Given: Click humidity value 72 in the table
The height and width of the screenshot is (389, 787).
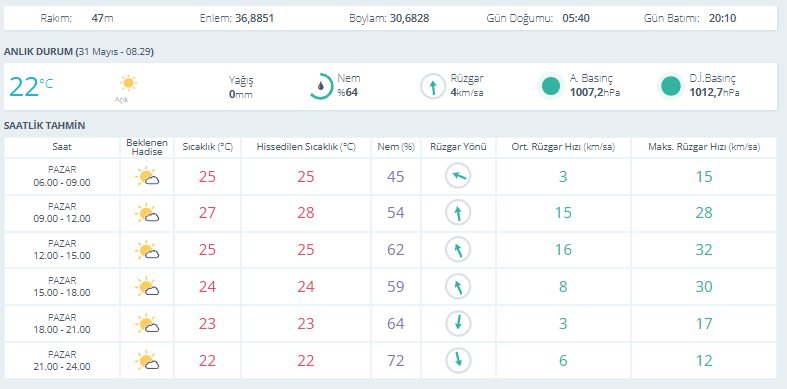Looking at the screenshot, I should [x=396, y=360].
